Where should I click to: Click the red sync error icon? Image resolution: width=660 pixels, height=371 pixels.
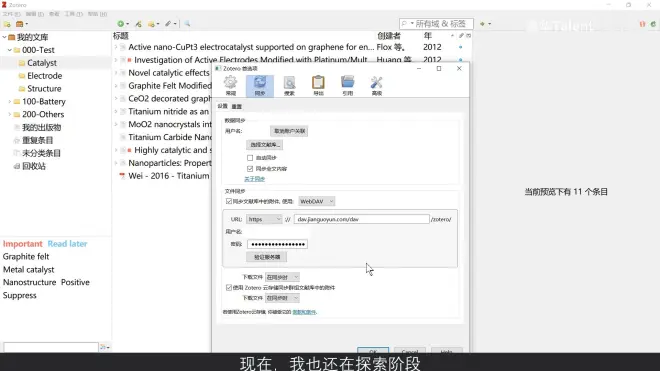[642, 24]
